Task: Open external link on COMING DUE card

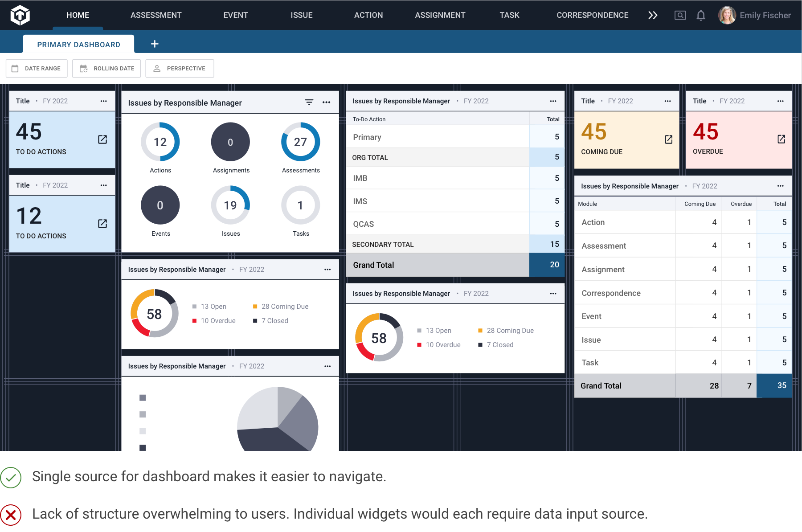Action: (669, 139)
